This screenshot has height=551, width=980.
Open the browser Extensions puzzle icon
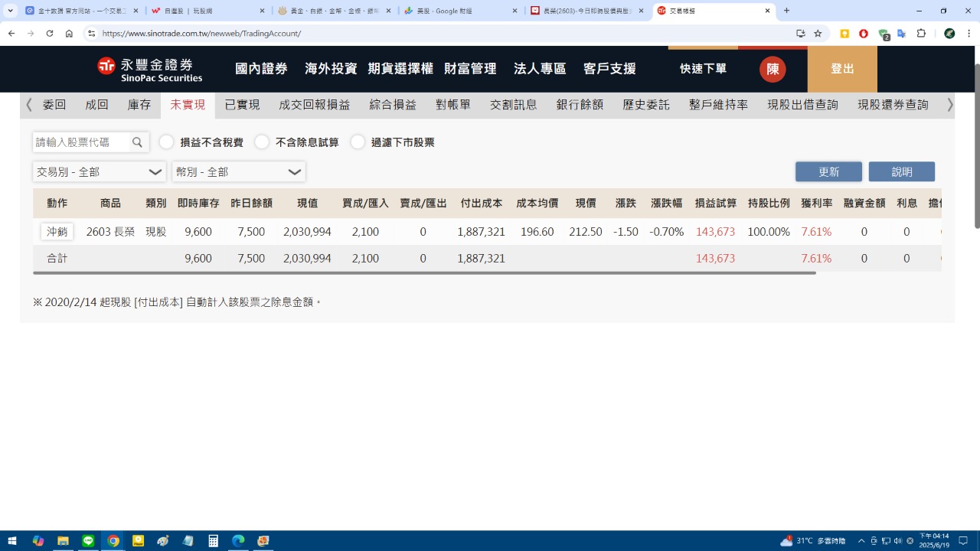tap(921, 34)
